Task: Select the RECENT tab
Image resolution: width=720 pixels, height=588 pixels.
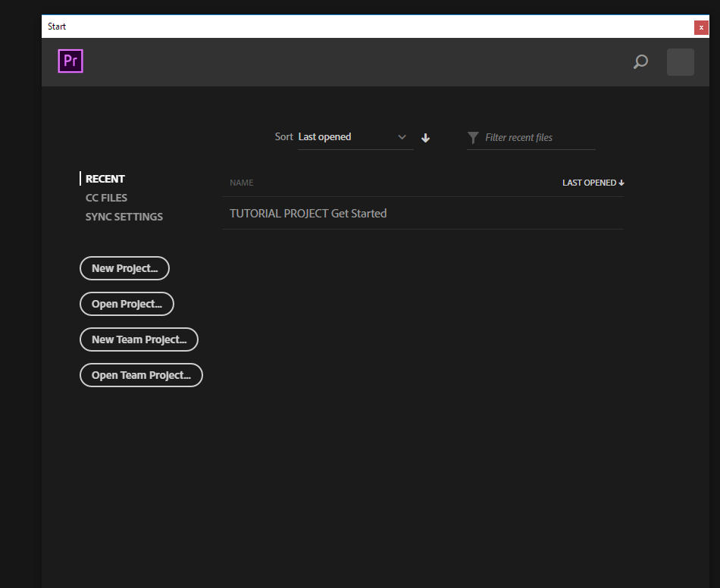Action: point(105,179)
